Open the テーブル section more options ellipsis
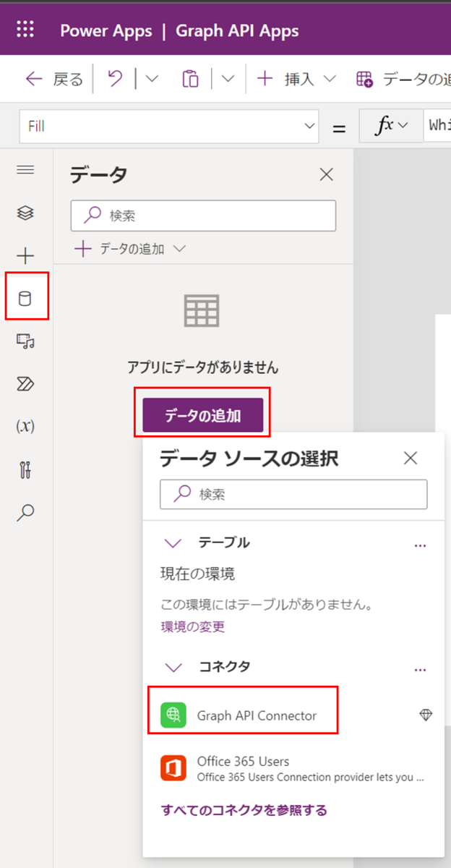Viewport: 451px width, 868px height. point(420,545)
